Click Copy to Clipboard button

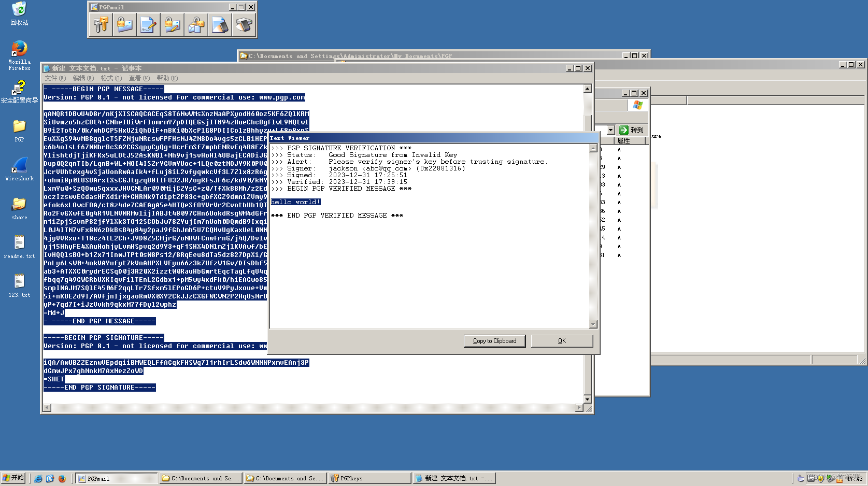point(494,341)
